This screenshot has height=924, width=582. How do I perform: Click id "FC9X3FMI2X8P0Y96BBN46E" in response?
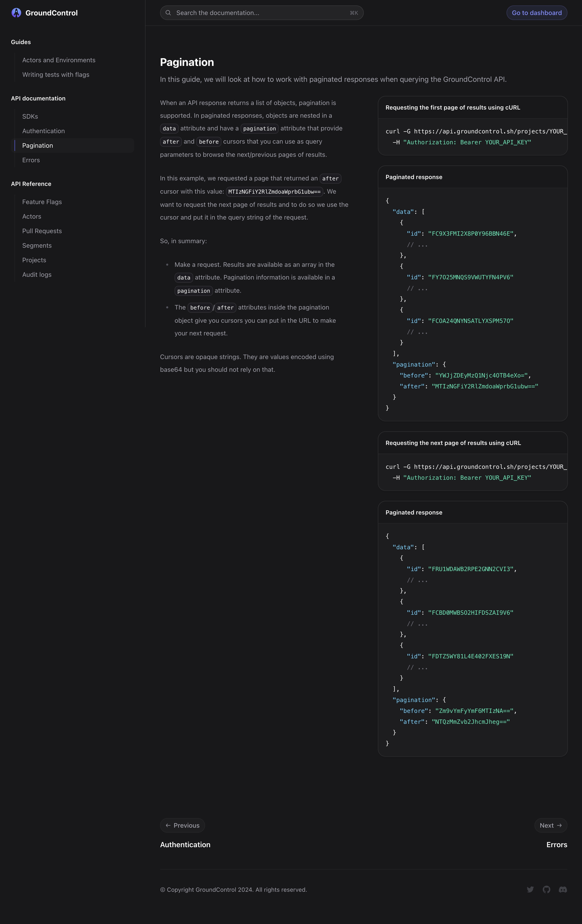coord(471,234)
